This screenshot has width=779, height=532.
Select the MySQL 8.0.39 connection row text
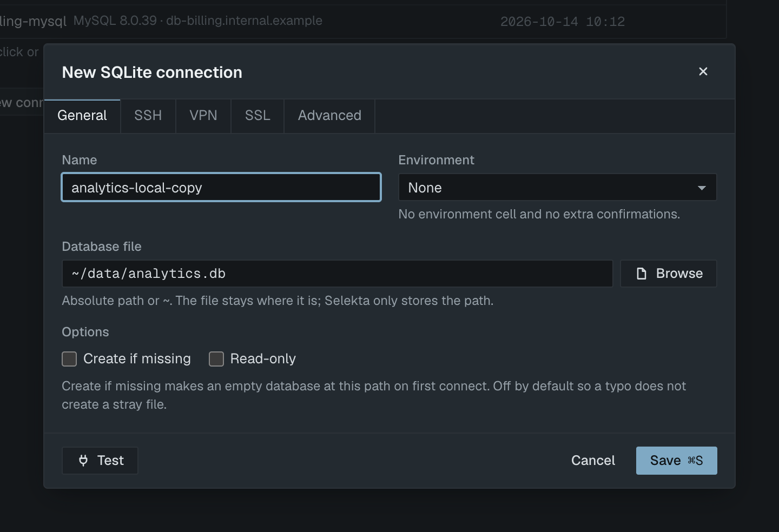pyautogui.click(x=198, y=21)
